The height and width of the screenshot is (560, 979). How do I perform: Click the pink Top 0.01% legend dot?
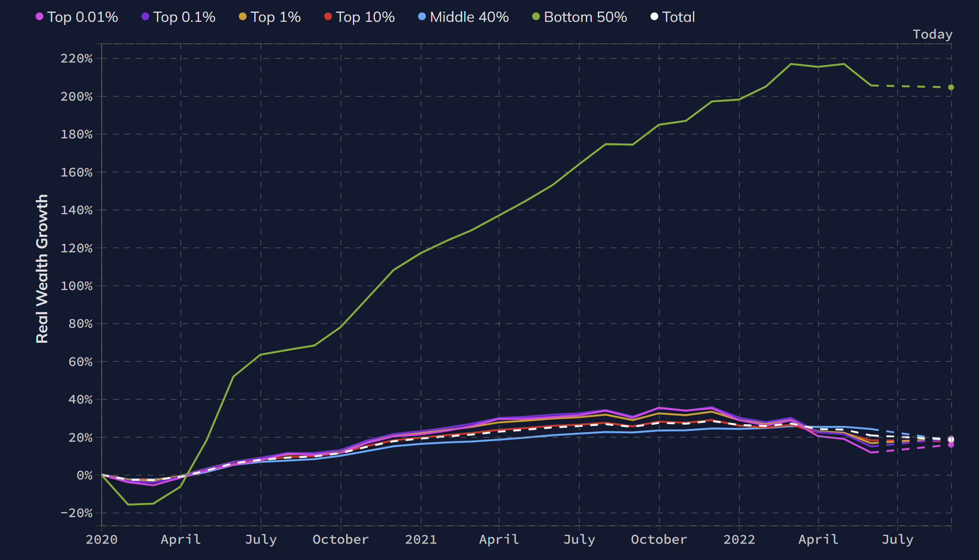39,17
